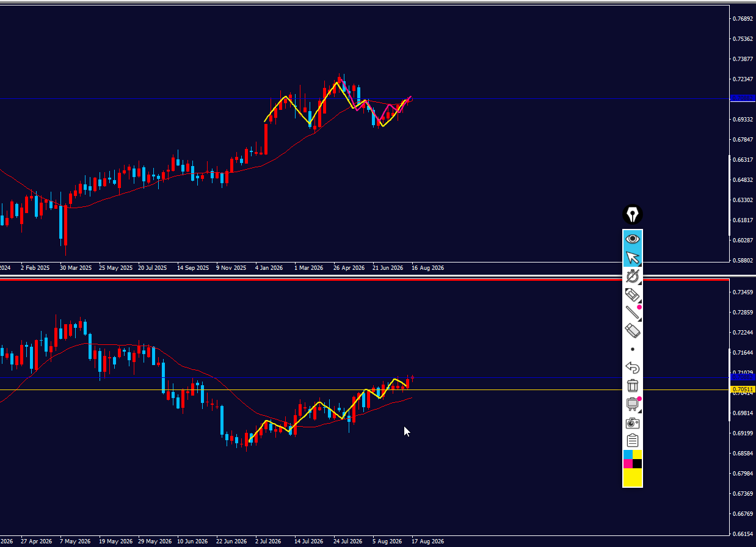The width and height of the screenshot is (756, 547).
Task: Click the large yellow current-color swatch
Action: click(633, 478)
